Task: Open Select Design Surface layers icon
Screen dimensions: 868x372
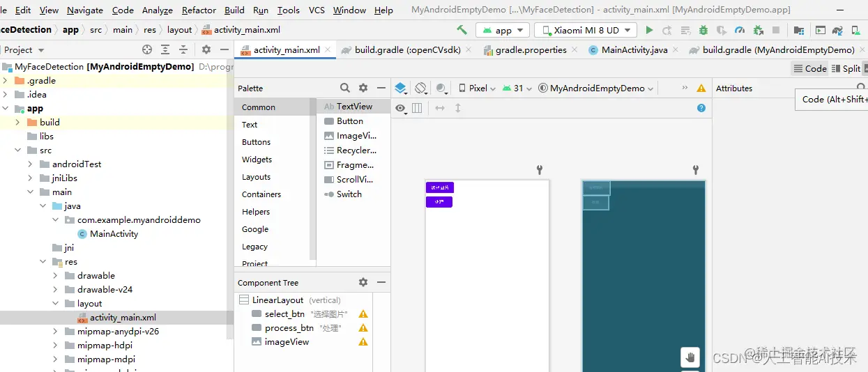Action: (400, 88)
